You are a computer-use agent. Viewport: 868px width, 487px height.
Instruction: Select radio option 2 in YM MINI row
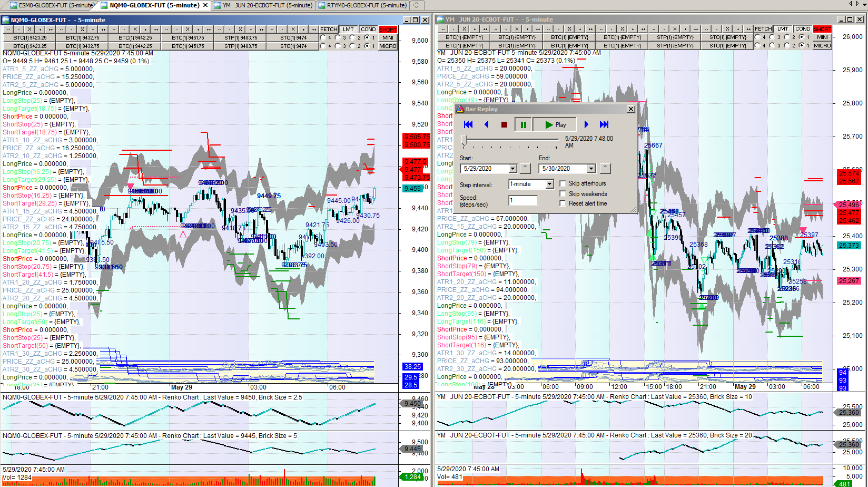pyautogui.click(x=787, y=37)
